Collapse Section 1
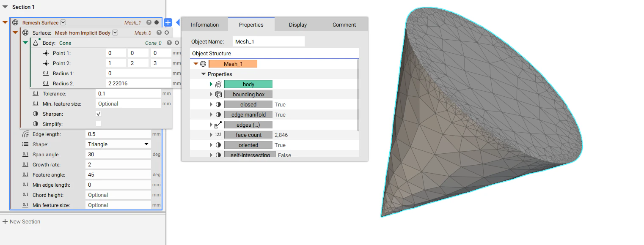This screenshot has width=644, height=245. click(x=5, y=7)
